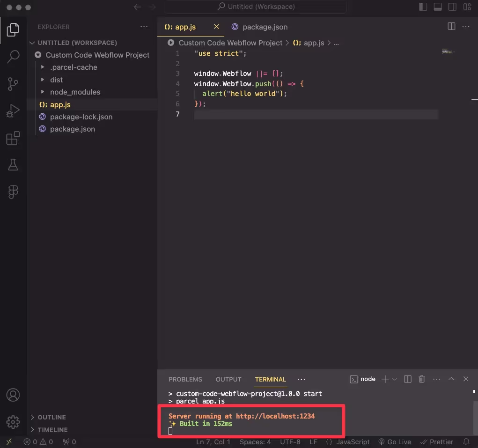Toggle the primary side bar layout icon
The image size is (478, 448).
tap(423, 7)
